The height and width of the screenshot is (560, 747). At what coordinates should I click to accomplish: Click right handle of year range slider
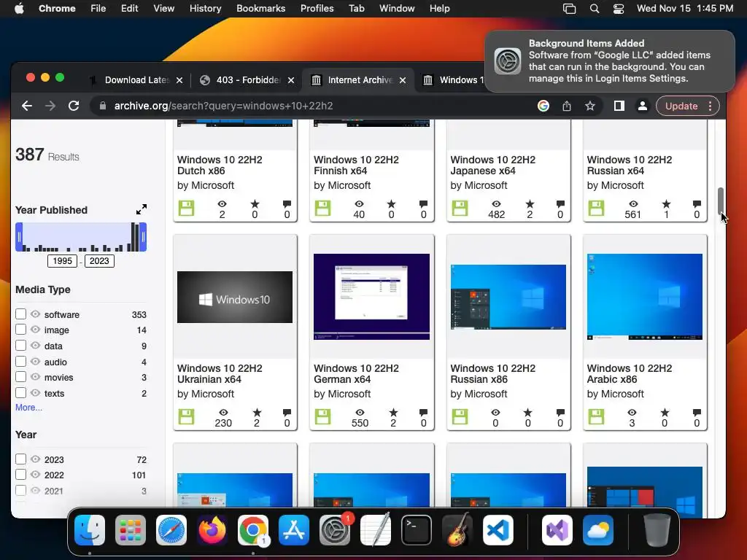143,237
